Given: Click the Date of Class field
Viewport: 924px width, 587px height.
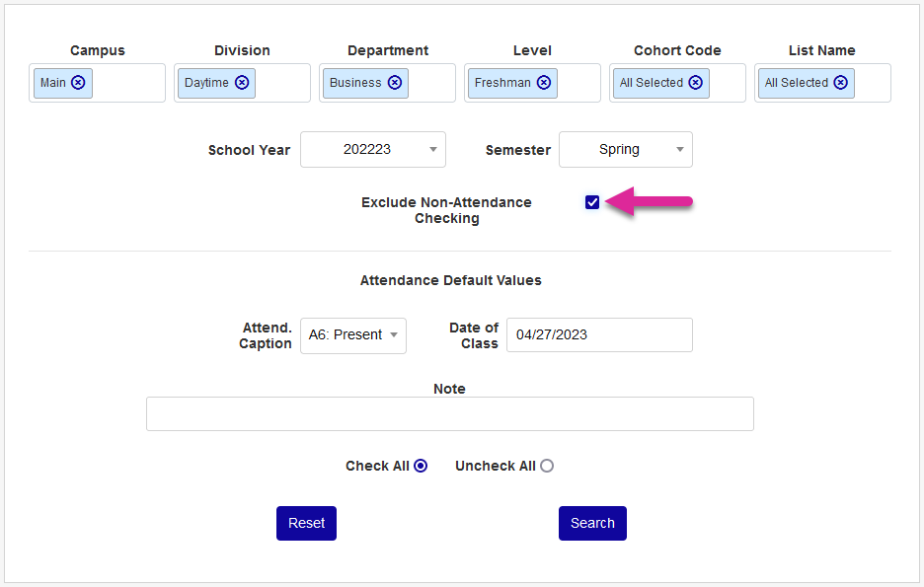Looking at the screenshot, I should [599, 335].
